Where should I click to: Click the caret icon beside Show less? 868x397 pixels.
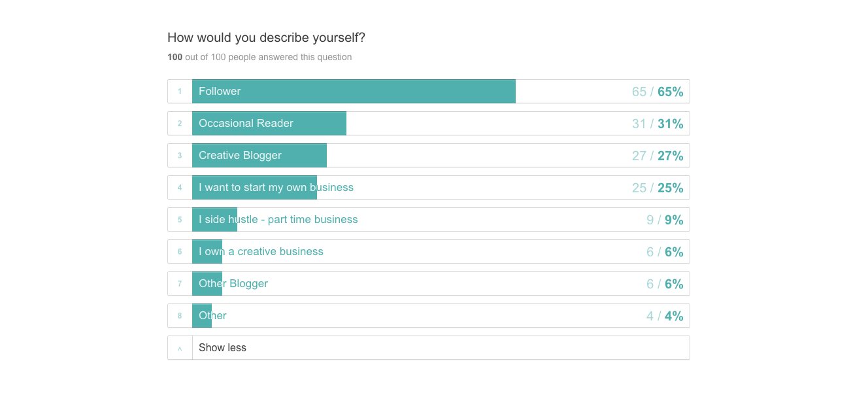pyautogui.click(x=180, y=348)
